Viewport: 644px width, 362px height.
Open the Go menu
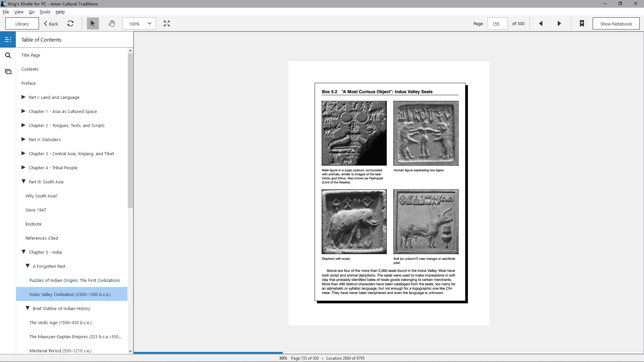32,12
